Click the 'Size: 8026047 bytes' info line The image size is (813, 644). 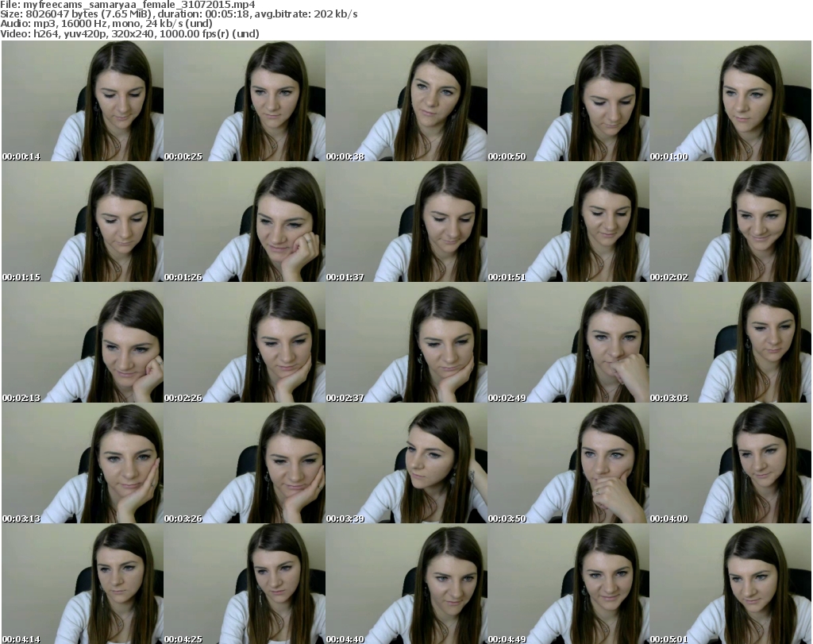179,14
